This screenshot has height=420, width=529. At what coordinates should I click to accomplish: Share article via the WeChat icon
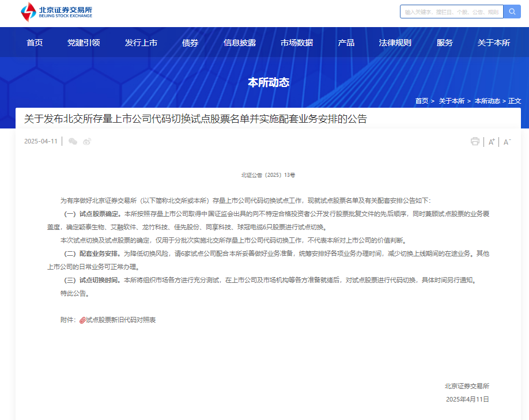[73, 141]
